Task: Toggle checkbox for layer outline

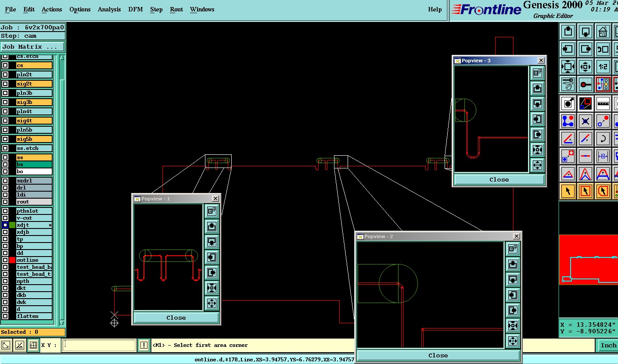Action: [x=5, y=260]
